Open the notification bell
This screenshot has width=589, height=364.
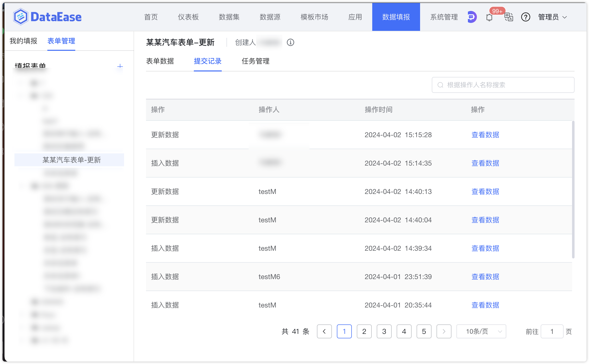click(x=489, y=17)
